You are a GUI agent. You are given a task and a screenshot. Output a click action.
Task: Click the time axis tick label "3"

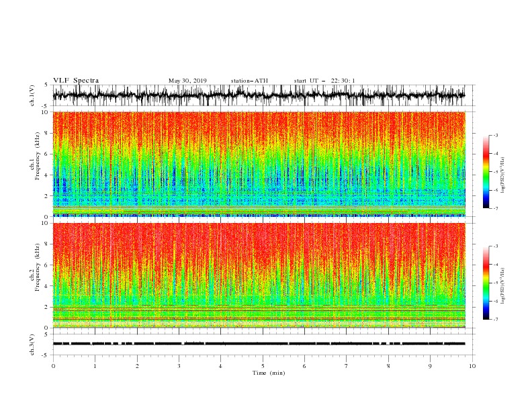pyautogui.click(x=179, y=366)
